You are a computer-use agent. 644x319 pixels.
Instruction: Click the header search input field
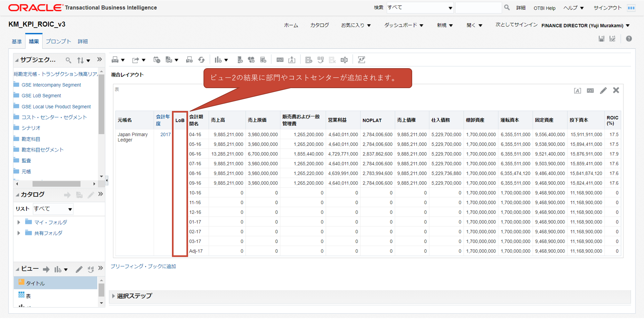click(x=478, y=8)
